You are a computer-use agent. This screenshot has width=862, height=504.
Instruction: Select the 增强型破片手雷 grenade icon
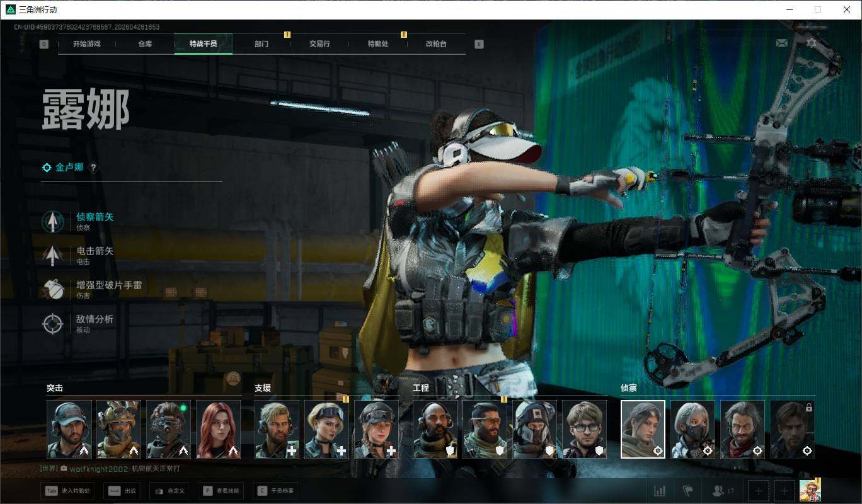click(x=53, y=289)
